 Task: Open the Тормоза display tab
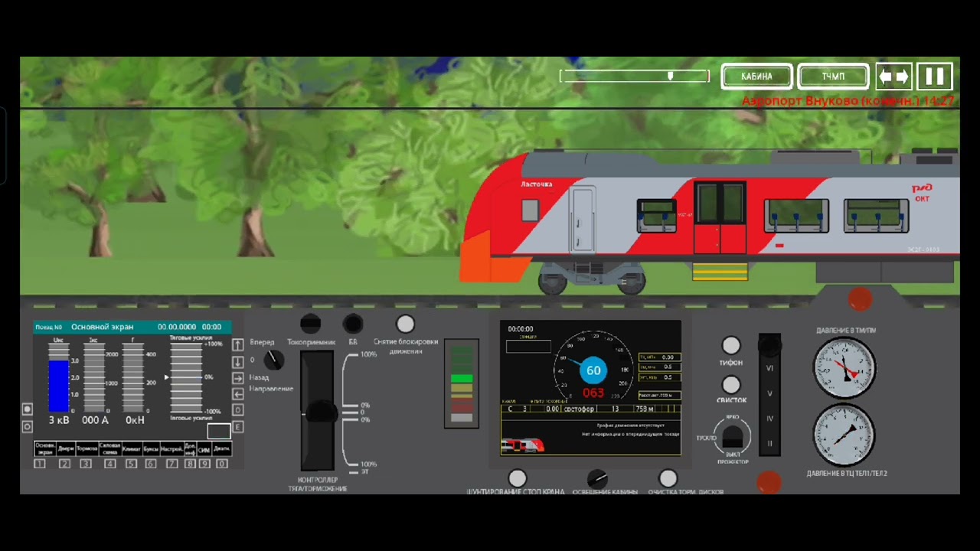87,450
